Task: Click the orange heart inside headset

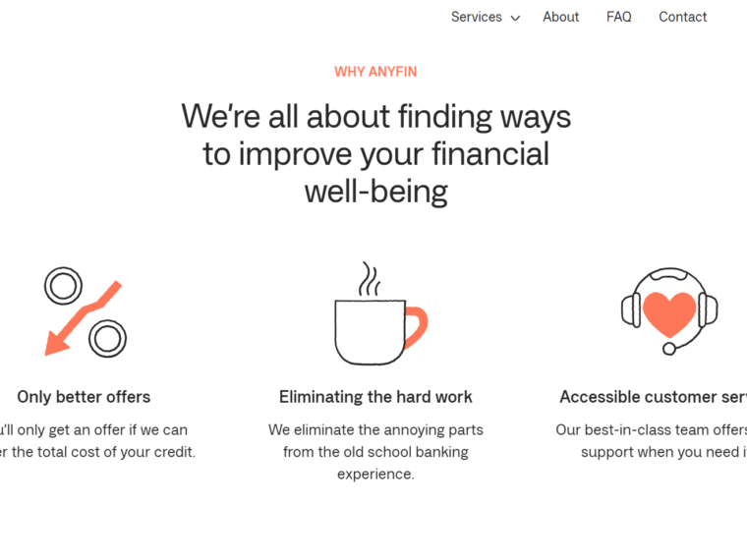Action: [x=669, y=314]
